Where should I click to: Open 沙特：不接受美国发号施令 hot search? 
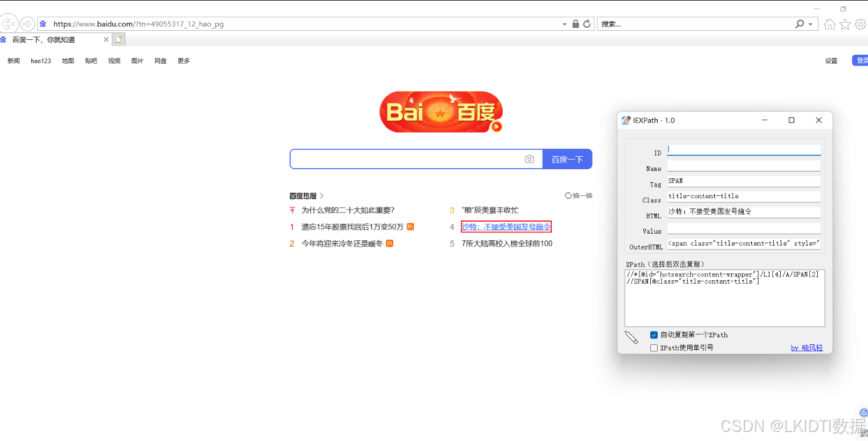506,227
